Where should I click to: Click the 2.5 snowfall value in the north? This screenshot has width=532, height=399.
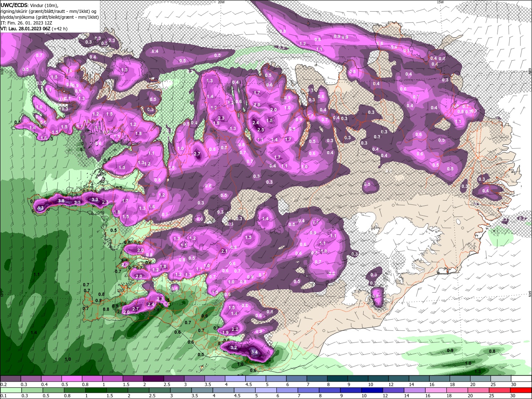tap(261, 130)
